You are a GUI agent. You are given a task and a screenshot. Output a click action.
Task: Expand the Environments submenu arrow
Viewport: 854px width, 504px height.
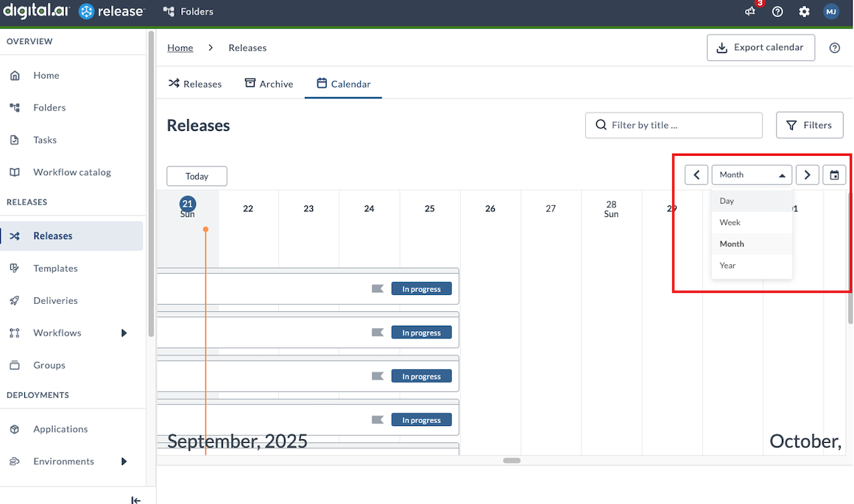[124, 461]
